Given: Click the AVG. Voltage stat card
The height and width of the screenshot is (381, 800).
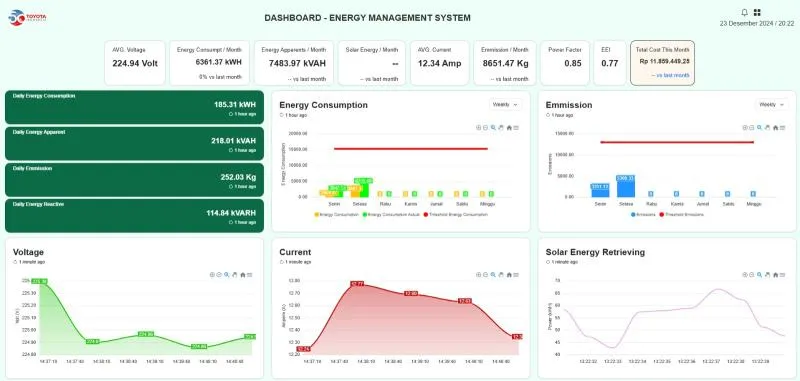Looking at the screenshot, I should point(135,63).
